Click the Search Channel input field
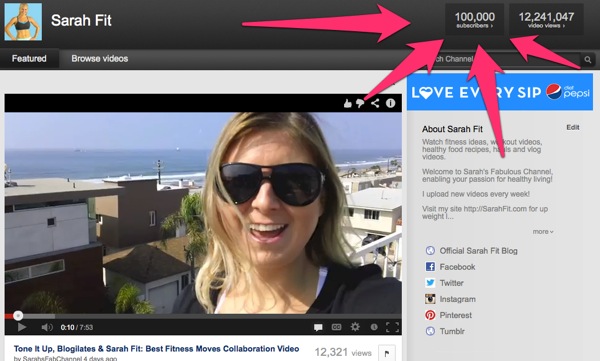Viewport: 600px width, 361px height. point(503,59)
